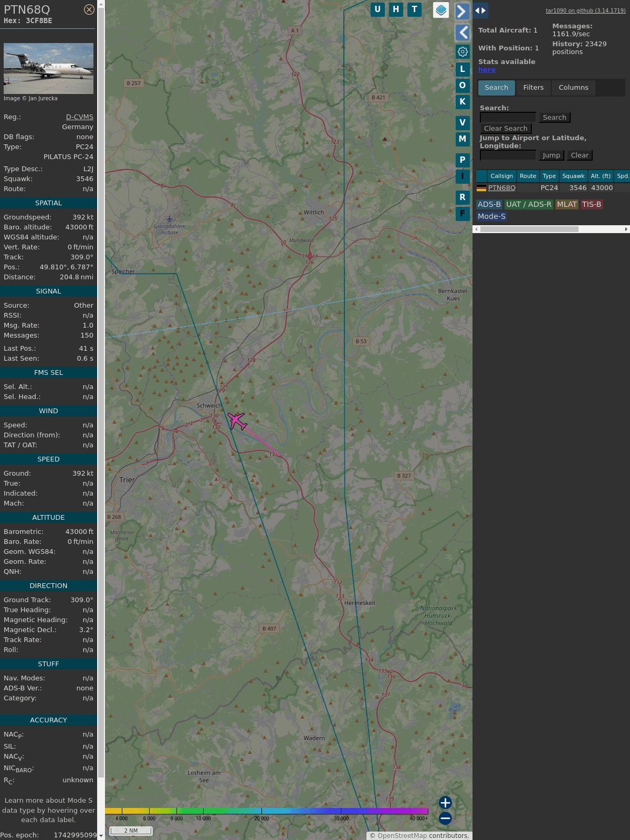This screenshot has height=840, width=630.
Task: Sort table by Route column
Action: coord(528,176)
